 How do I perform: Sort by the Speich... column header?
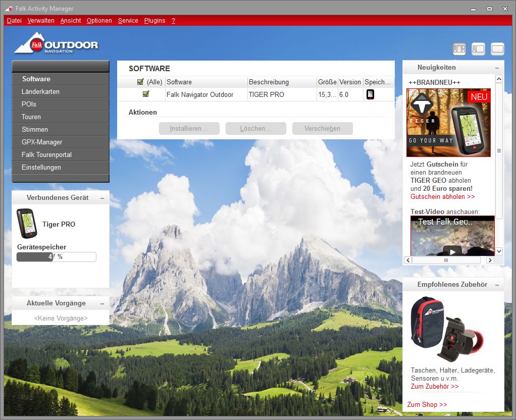coord(378,82)
